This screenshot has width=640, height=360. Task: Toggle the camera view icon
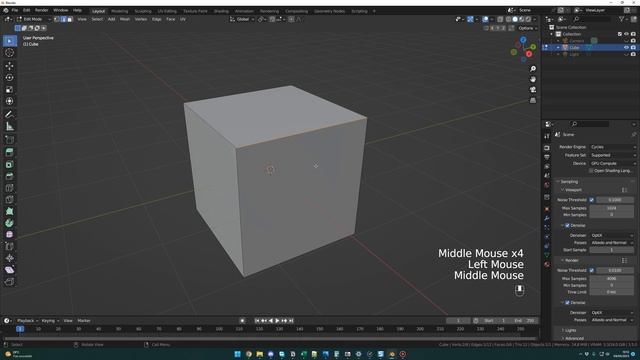point(533,90)
